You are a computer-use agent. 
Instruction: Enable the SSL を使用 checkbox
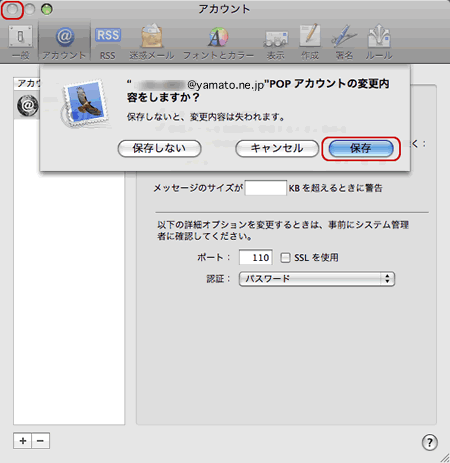tap(285, 257)
